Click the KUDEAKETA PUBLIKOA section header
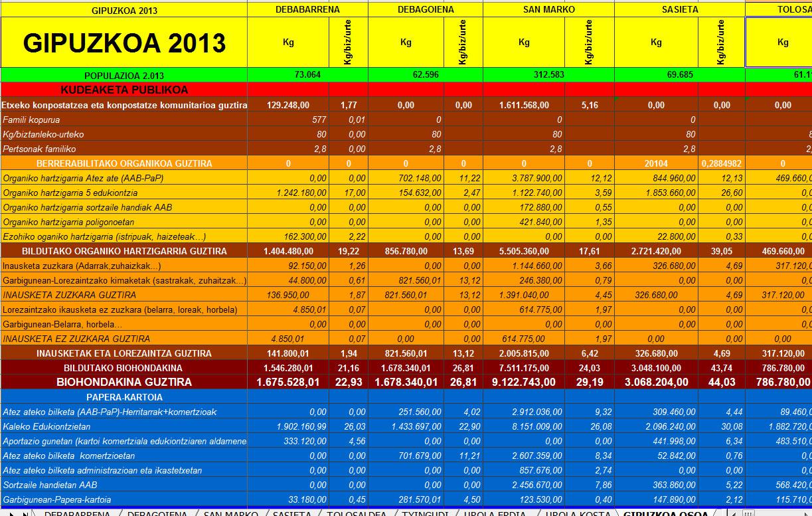 coord(124,90)
